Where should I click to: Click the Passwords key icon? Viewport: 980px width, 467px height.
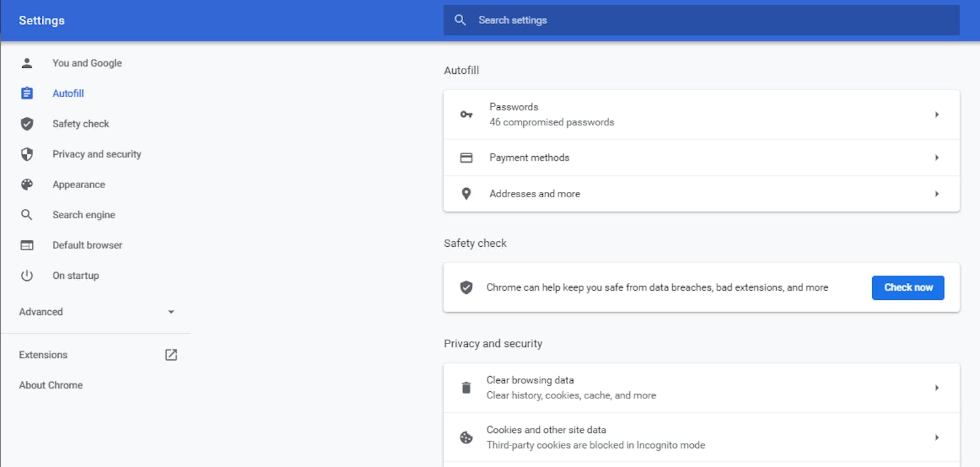click(466, 114)
